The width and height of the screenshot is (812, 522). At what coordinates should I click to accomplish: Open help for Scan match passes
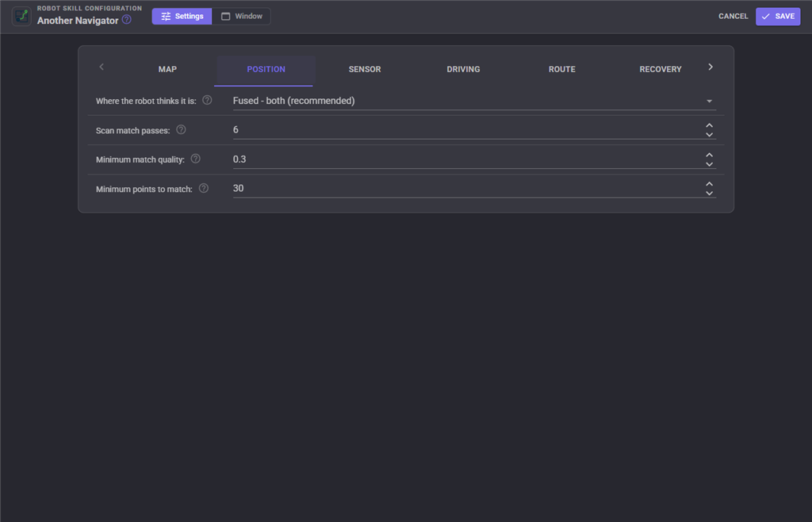[181, 129]
